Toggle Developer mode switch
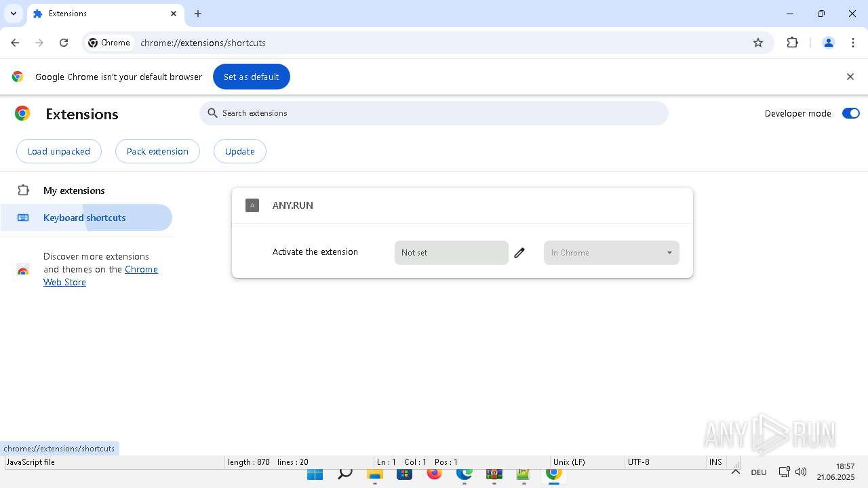 click(851, 113)
